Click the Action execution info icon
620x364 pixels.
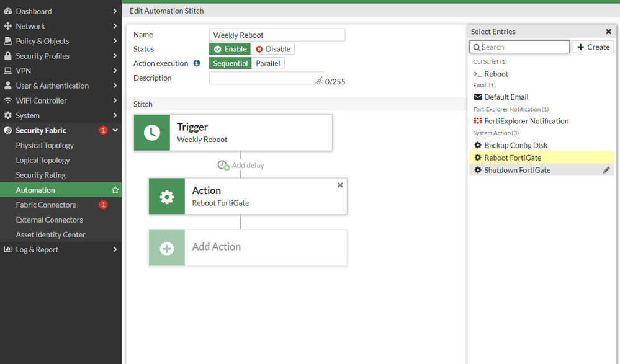coord(197,63)
